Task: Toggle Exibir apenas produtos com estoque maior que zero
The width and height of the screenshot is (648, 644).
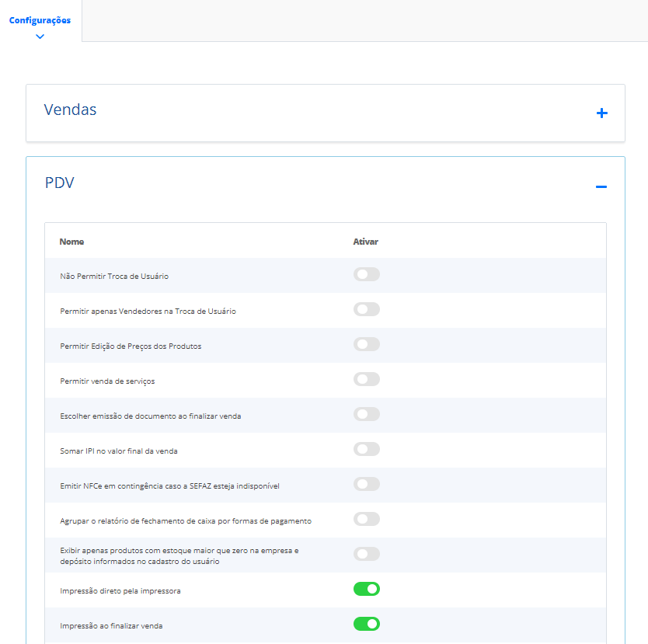Action: 367,554
